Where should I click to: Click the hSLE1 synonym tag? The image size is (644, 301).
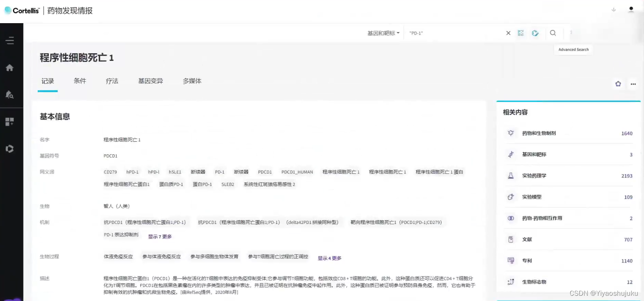click(x=175, y=172)
